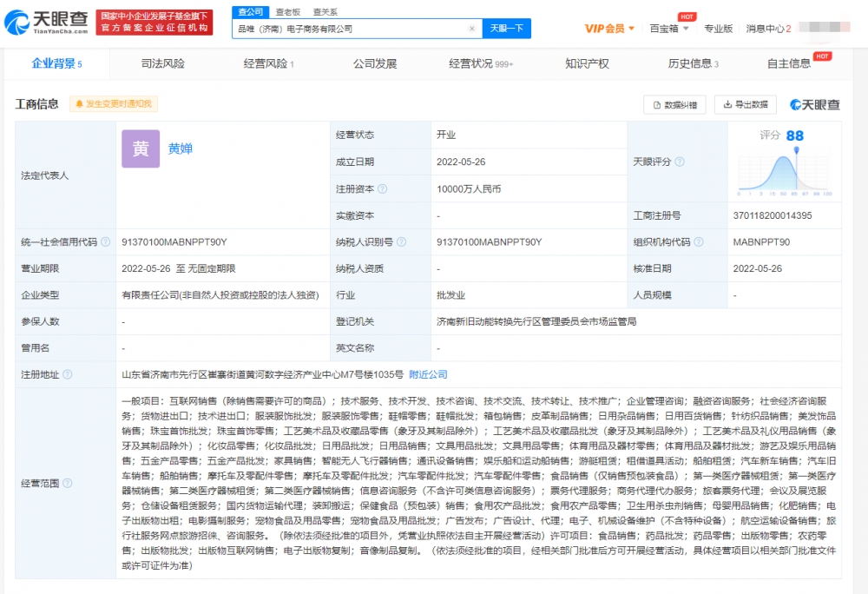Open the 自主信息 tab
Image resolution: width=868 pixels, height=594 pixels.
tap(789, 63)
